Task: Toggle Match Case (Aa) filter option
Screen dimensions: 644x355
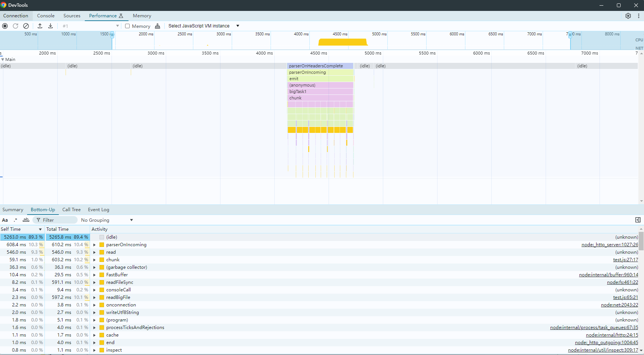Action: pyautogui.click(x=5, y=220)
